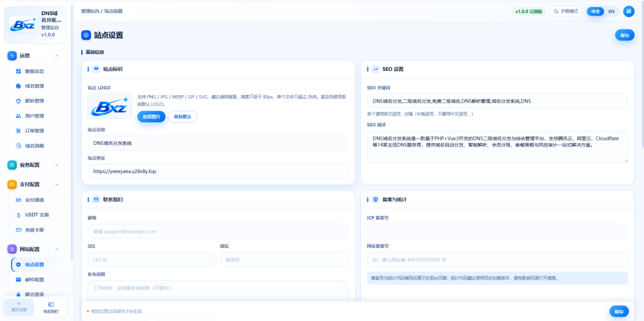The height and width of the screenshot is (321, 644).
Task: Click the 补充说明 textarea
Action: point(218,291)
